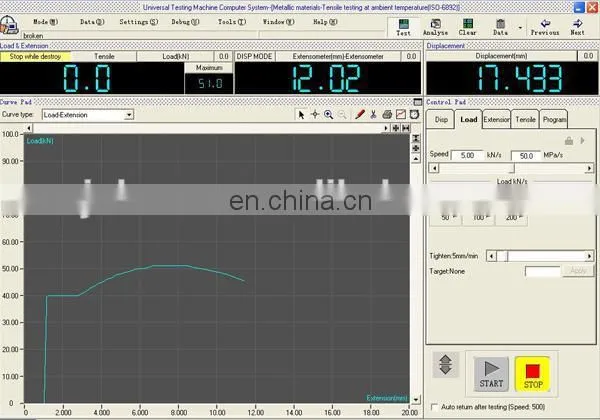Expand vertical axis plus icon
Screen dimensions: 600x420
pos(416,148)
